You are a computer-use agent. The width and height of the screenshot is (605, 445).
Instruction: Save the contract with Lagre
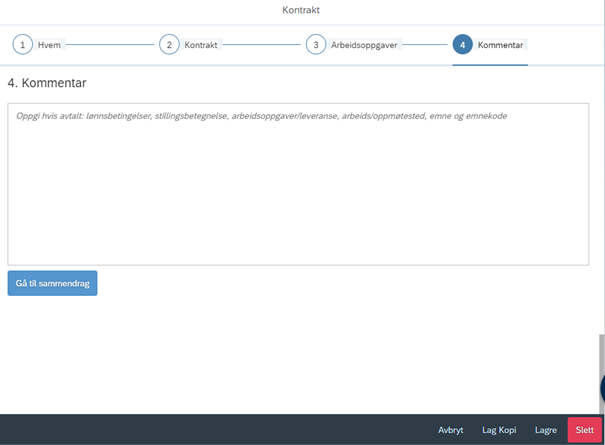click(546, 430)
